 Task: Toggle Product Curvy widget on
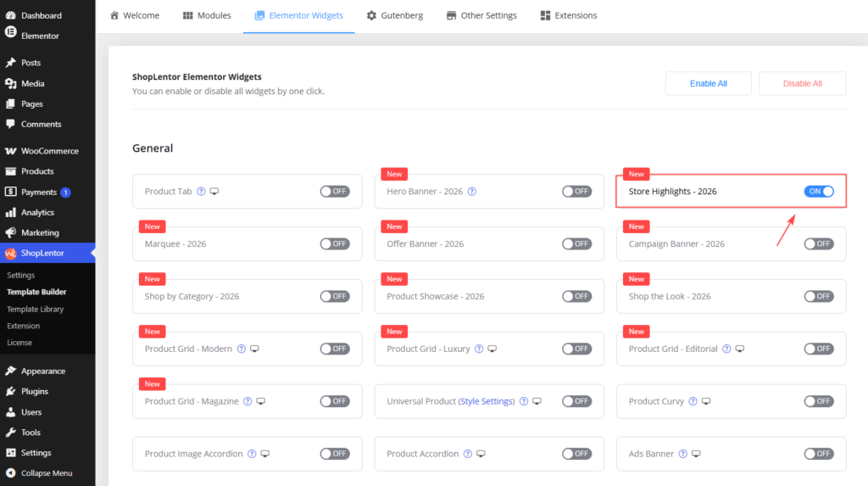819,401
